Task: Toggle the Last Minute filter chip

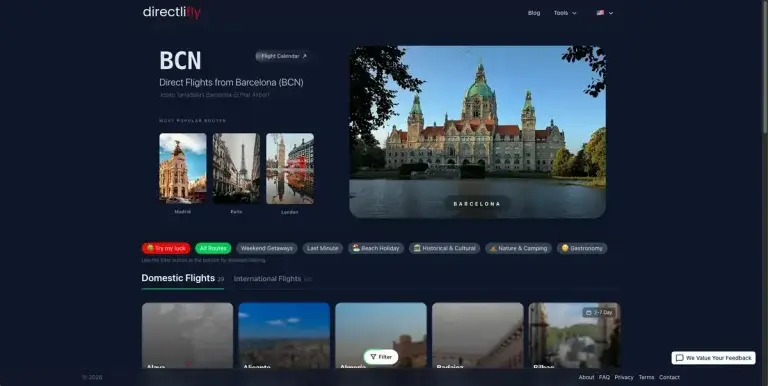Action: pos(322,248)
